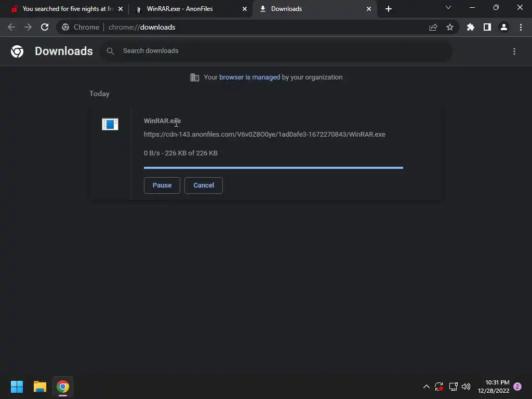Click the chrome://downloads address bar
This screenshot has width=532, height=399.
258,27
